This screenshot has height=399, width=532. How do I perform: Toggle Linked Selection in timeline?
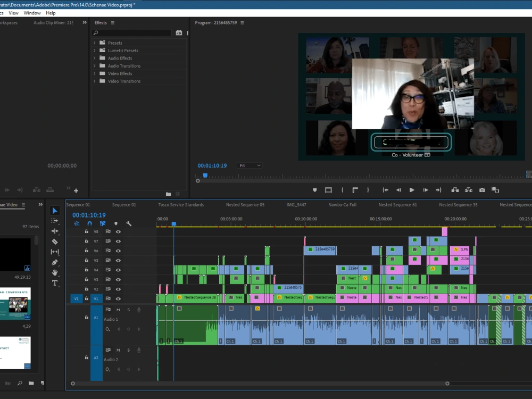click(x=103, y=223)
